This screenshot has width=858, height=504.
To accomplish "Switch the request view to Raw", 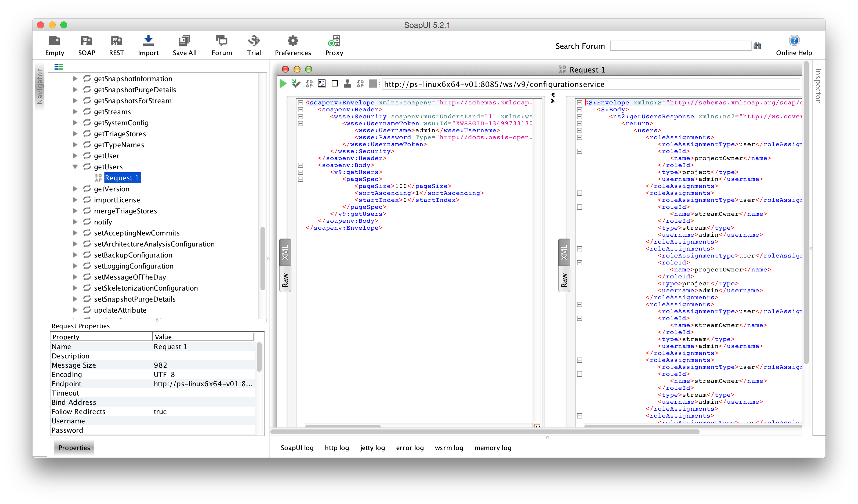I will (x=285, y=279).
